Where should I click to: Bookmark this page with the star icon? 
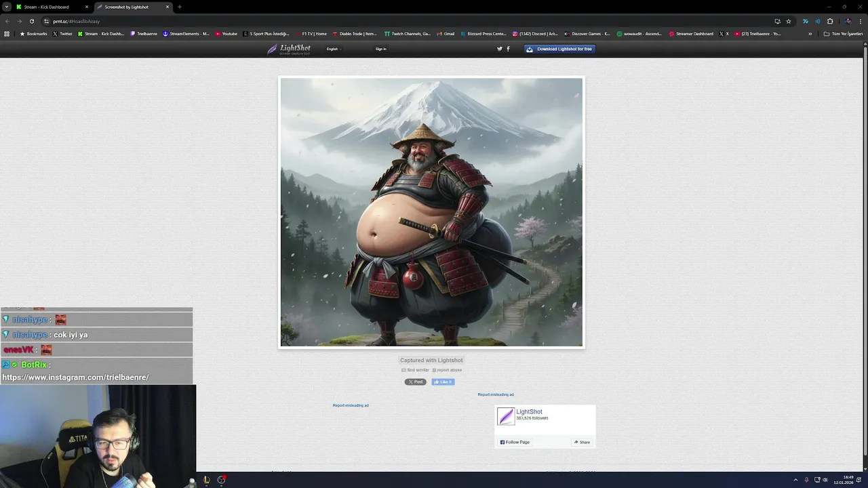tap(789, 21)
